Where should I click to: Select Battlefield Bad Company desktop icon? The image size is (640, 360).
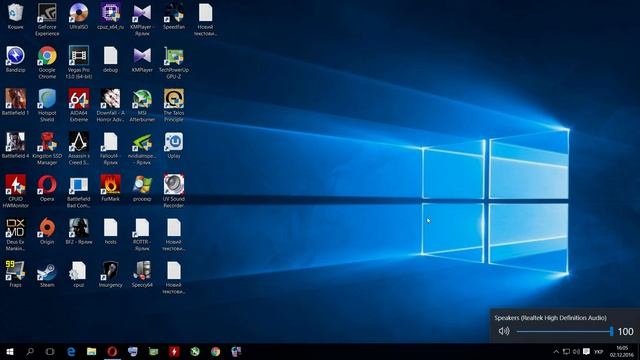click(x=79, y=191)
